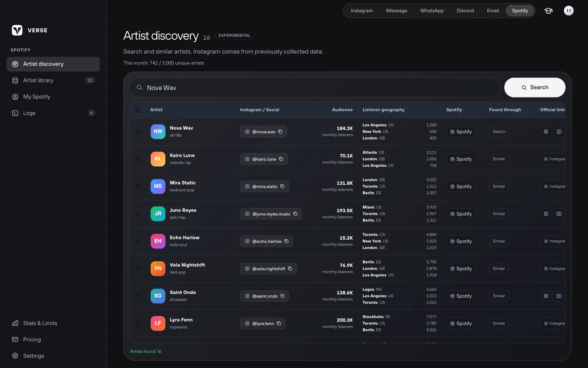Click the Similar tag for Vela Nightshift
The width and height of the screenshot is (588, 368).
(499, 269)
